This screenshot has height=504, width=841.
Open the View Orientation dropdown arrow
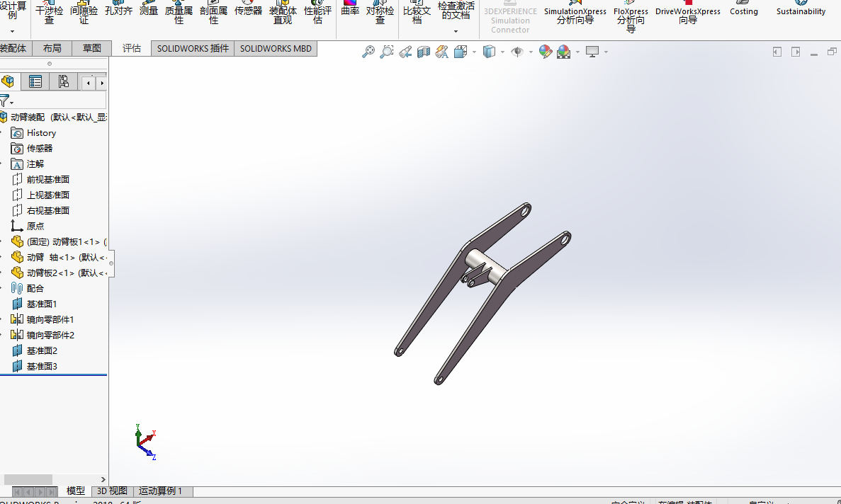(x=474, y=52)
